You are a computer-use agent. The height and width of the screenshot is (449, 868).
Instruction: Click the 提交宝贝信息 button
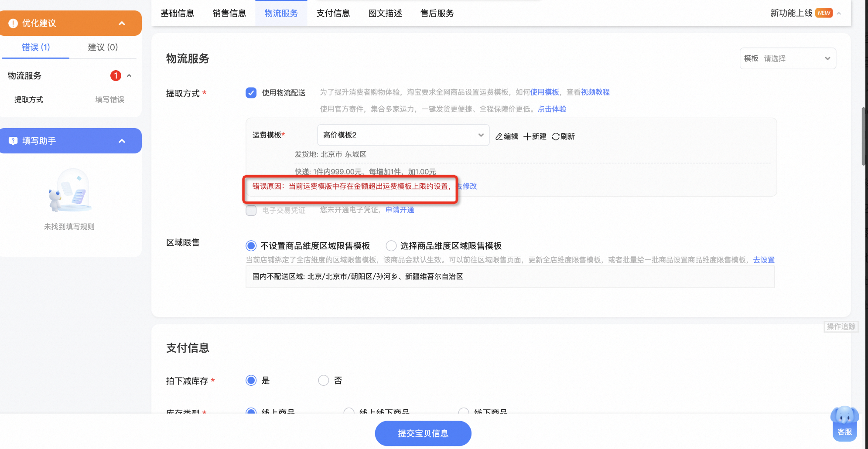point(423,433)
